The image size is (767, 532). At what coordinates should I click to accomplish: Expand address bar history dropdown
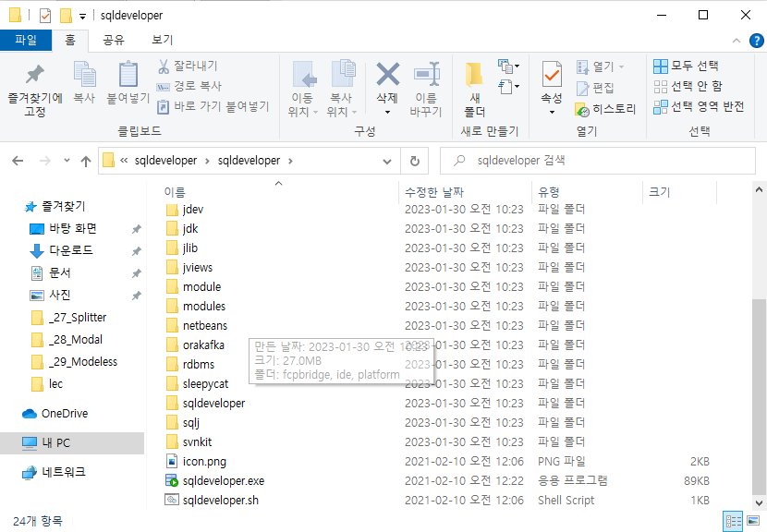(x=387, y=161)
